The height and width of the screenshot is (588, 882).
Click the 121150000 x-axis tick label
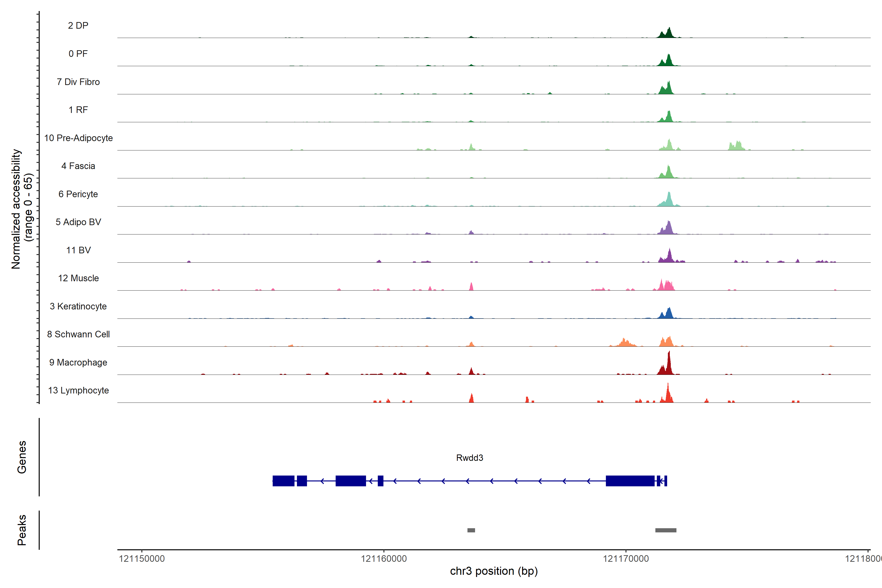pos(142,559)
